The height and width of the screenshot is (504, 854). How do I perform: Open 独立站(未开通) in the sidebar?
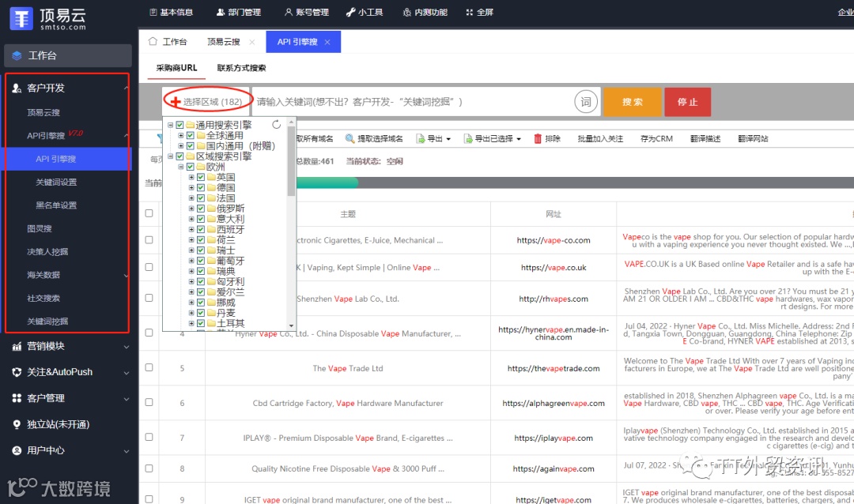(x=58, y=424)
